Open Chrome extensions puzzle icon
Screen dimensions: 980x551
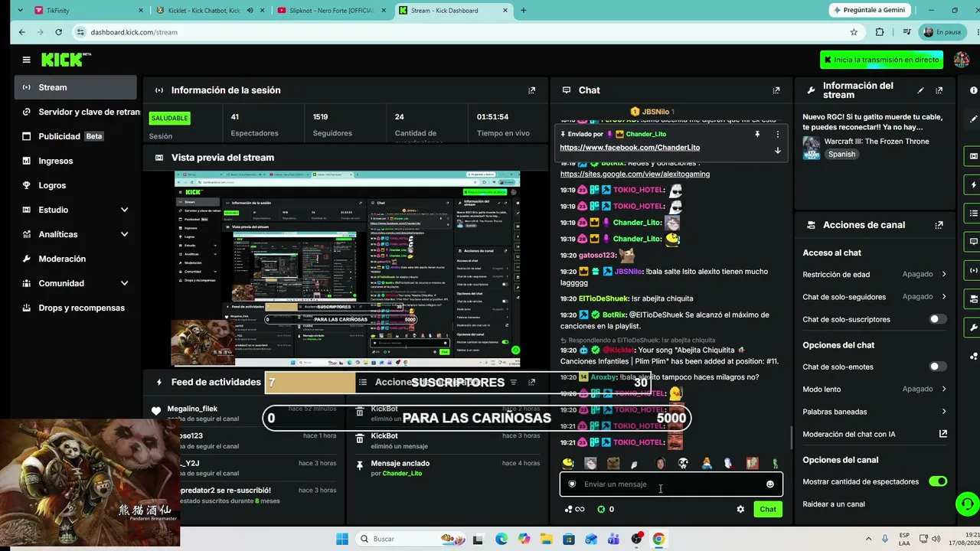pyautogui.click(x=880, y=32)
